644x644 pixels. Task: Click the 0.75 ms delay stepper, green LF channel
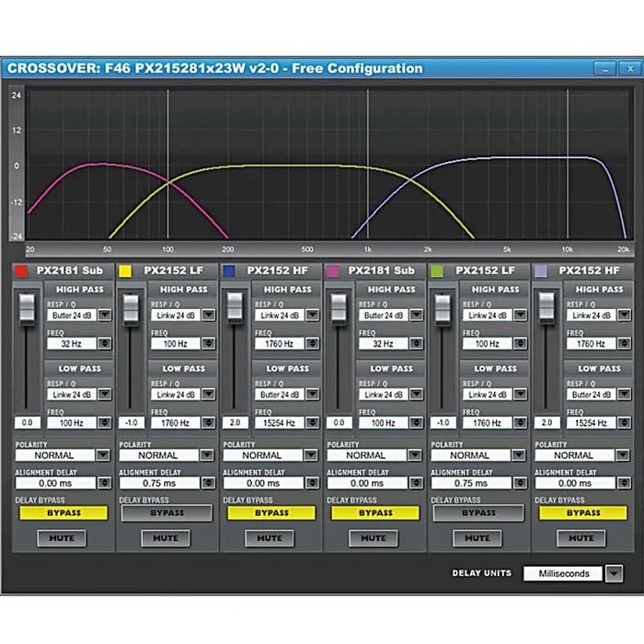[520, 483]
